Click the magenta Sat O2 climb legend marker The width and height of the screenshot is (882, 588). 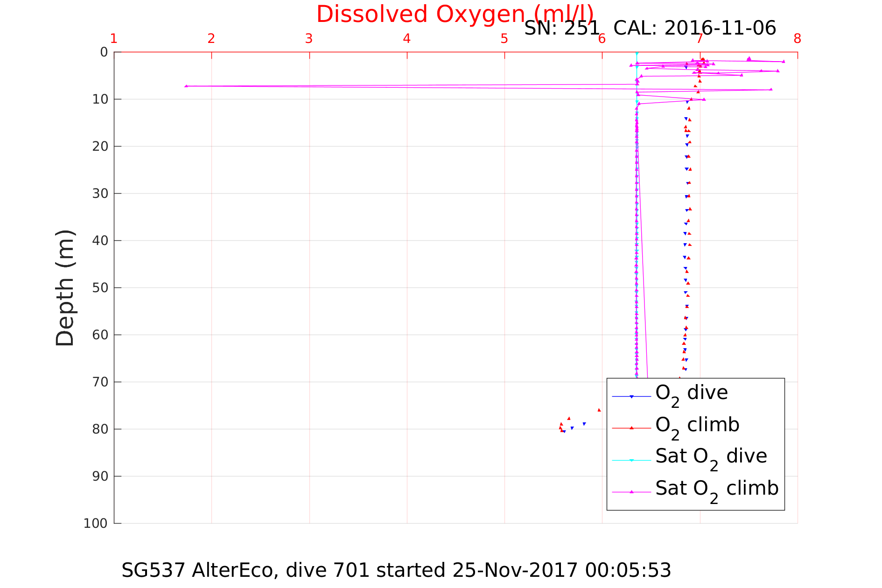coord(631,492)
